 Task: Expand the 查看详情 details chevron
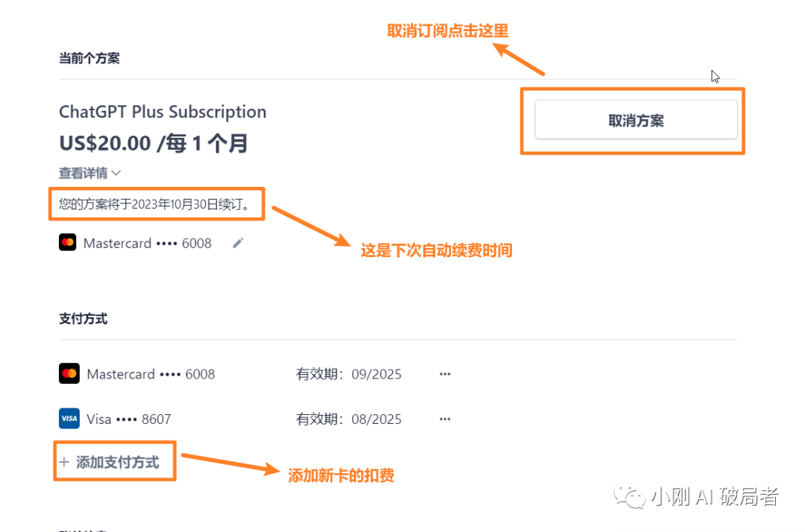point(116,173)
